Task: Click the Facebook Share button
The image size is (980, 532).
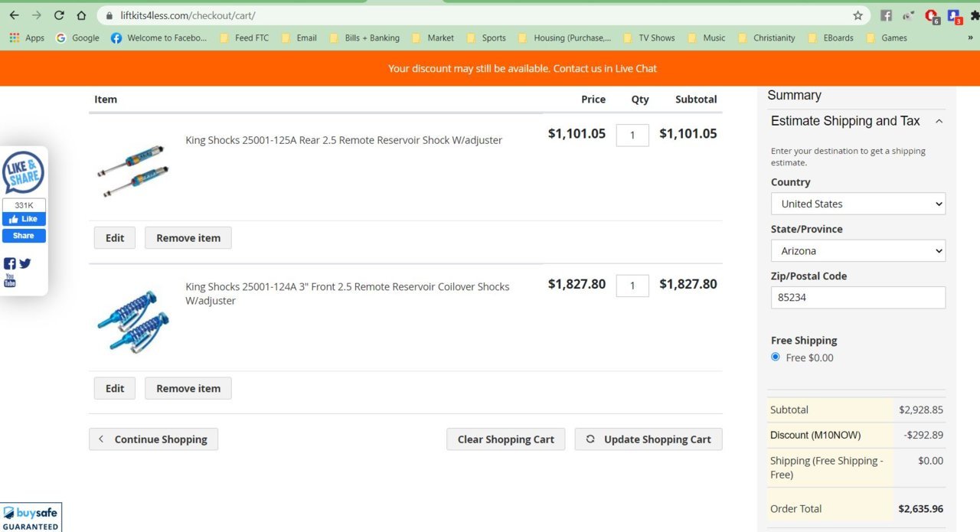Action: 24,236
